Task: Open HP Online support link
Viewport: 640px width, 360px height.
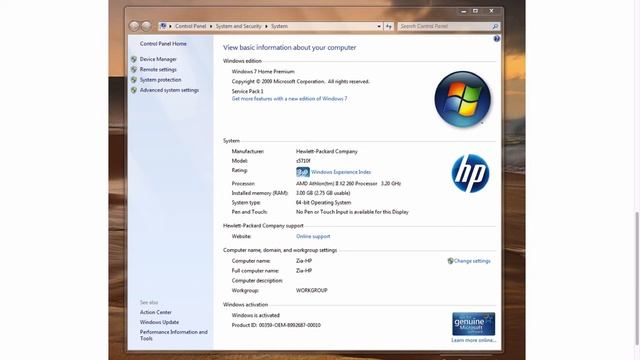Action: pyautogui.click(x=313, y=236)
